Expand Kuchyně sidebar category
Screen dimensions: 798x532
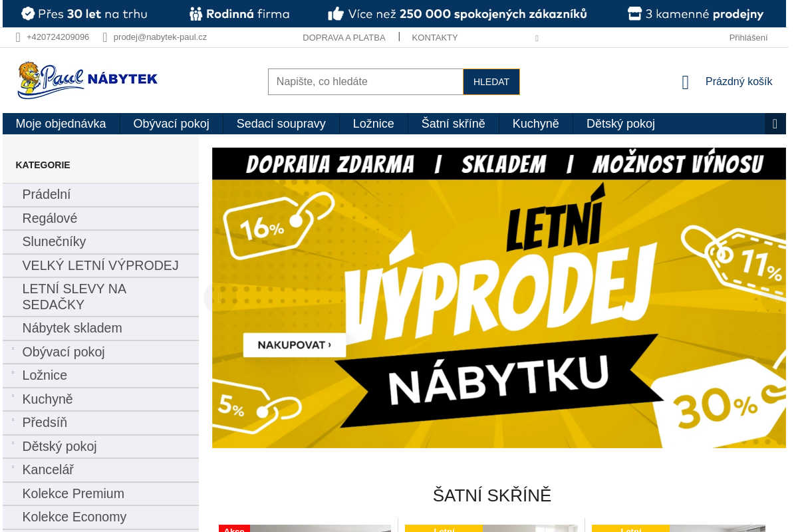(x=13, y=396)
